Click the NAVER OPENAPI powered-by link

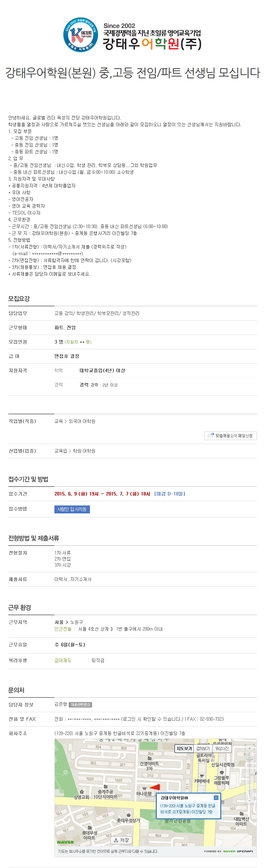point(229,851)
